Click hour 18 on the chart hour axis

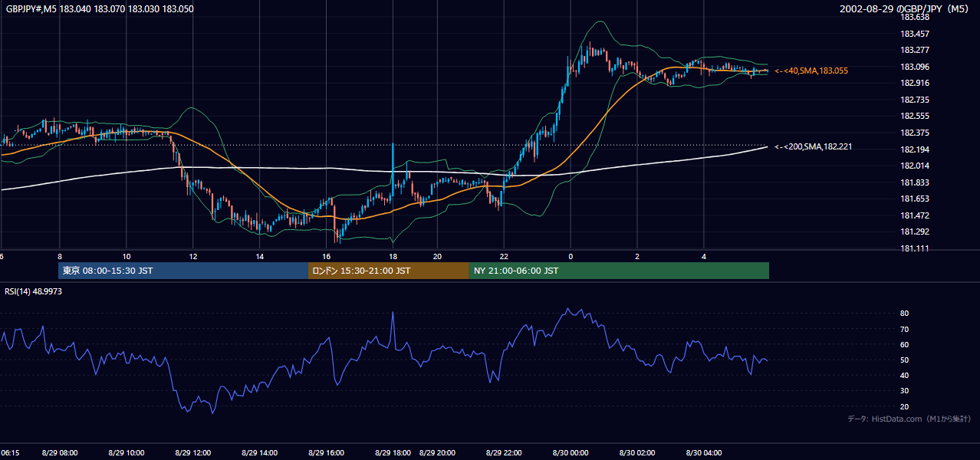pos(393,256)
